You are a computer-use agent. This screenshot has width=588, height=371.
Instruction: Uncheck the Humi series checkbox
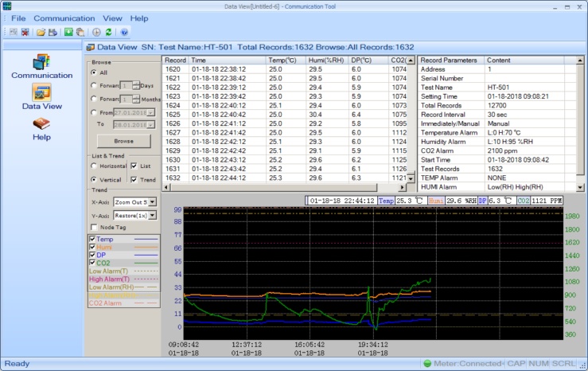[92, 247]
